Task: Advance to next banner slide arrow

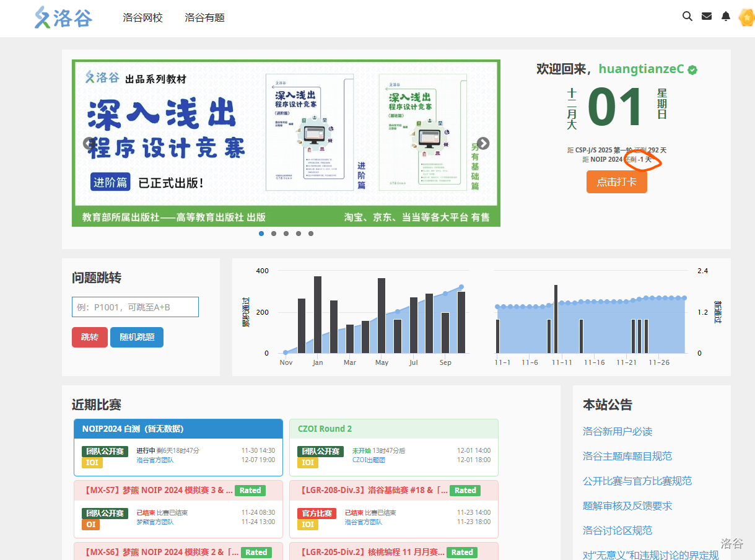Action: pos(483,143)
